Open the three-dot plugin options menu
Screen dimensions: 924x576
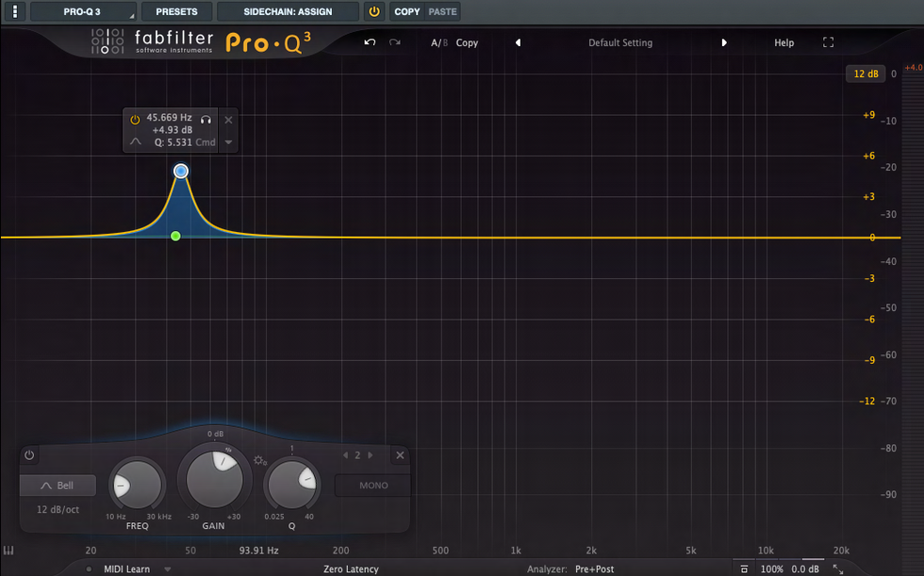tap(15, 11)
